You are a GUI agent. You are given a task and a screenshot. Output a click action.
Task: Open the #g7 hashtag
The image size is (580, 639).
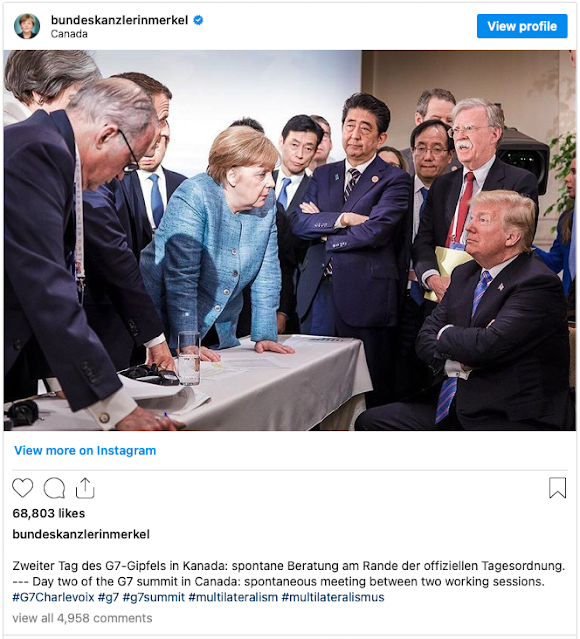[108, 597]
